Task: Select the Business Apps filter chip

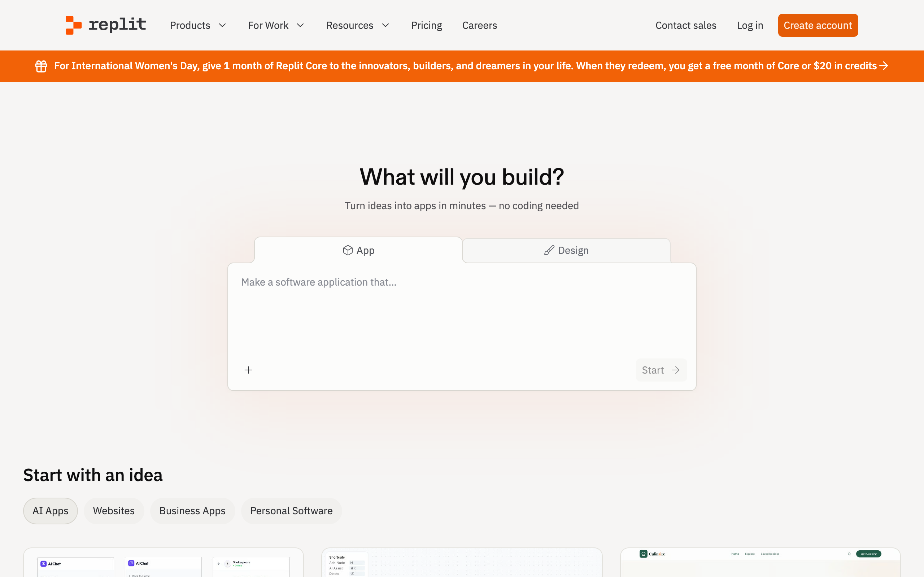Action: [192, 511]
